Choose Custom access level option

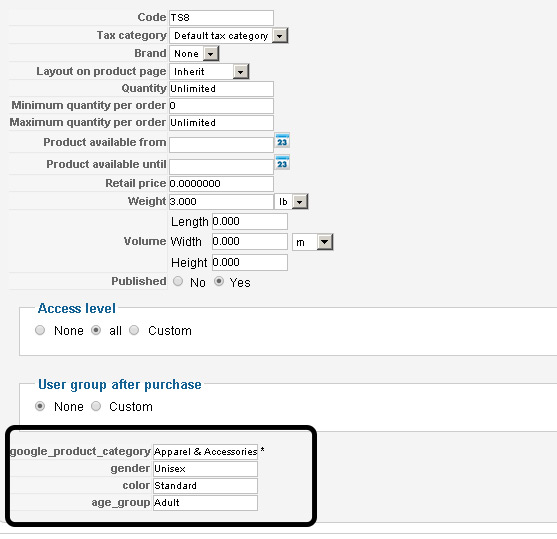(134, 330)
